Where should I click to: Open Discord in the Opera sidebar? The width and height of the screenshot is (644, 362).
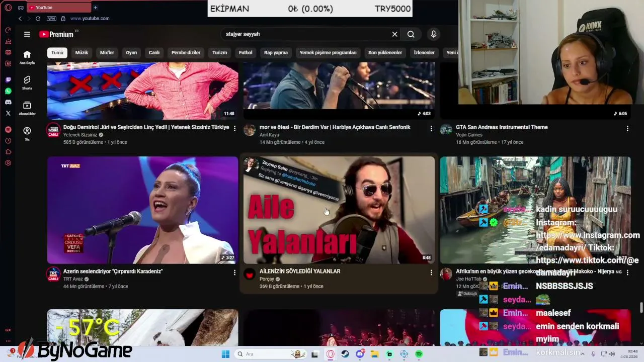click(x=8, y=102)
